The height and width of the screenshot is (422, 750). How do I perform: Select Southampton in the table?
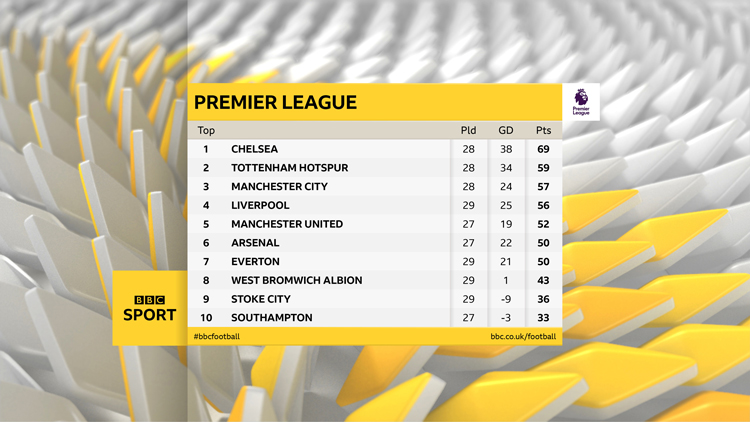pos(272,318)
